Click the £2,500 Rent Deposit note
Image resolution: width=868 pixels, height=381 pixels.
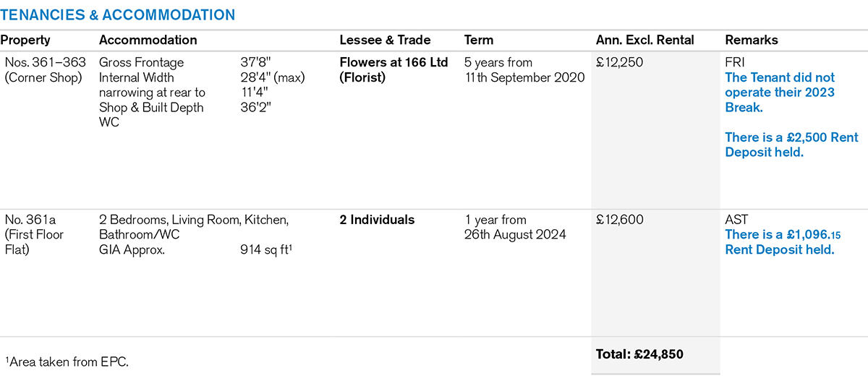791,145
